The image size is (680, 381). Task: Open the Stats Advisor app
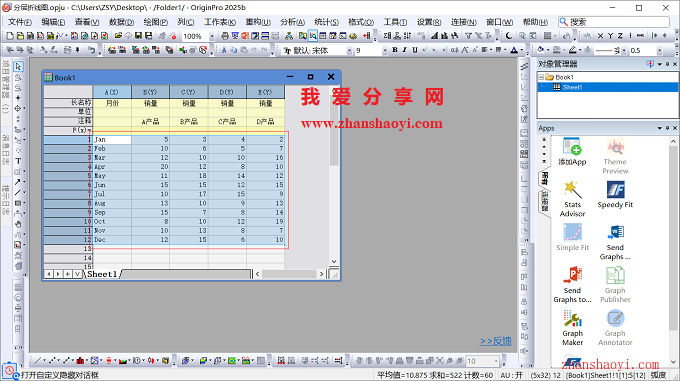click(572, 199)
